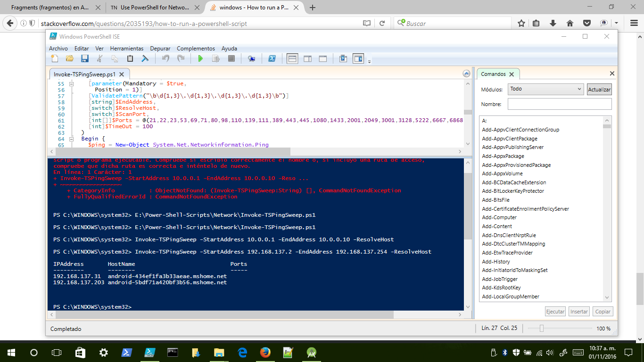This screenshot has width=644, height=362.
Task: Adjust the zoom slider in the status bar
Action: tap(542, 329)
